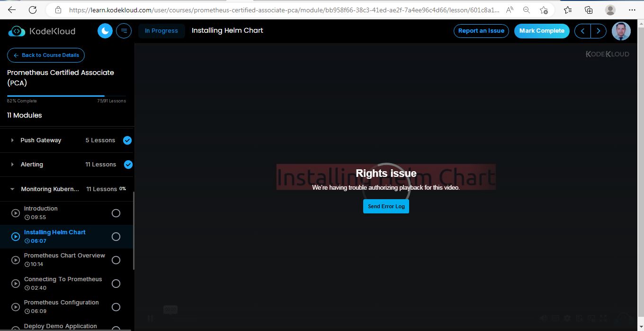This screenshot has height=331, width=644.
Task: Click the padlock site info icon
Action: click(x=58, y=9)
